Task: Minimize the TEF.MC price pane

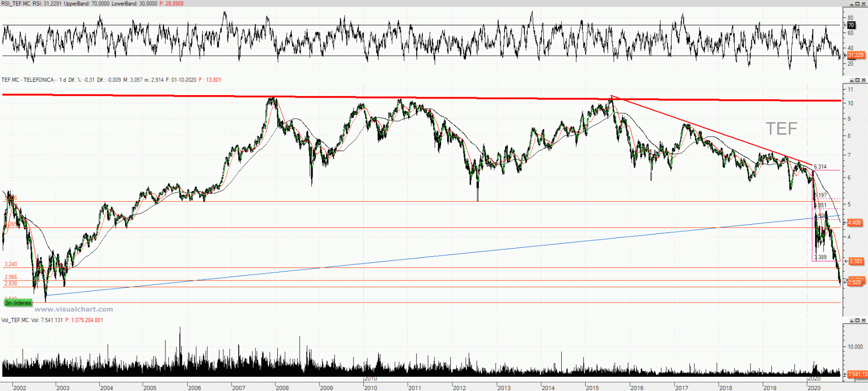Action: pos(852,80)
